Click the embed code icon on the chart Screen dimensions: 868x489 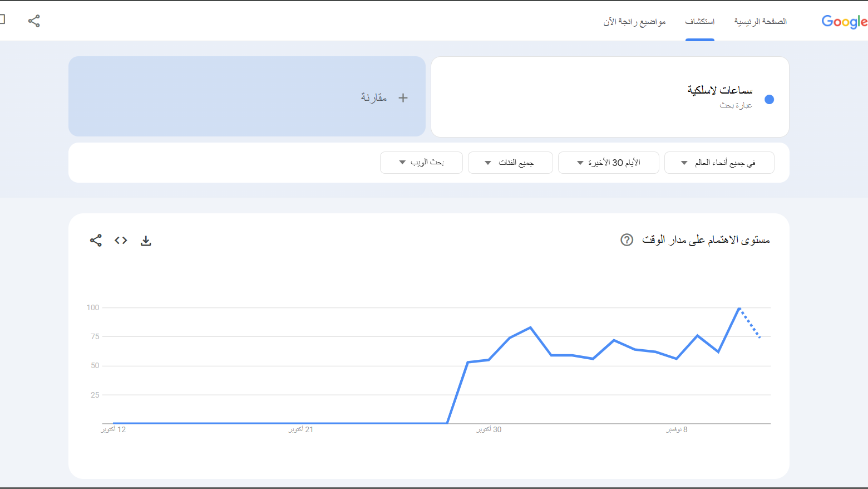[x=120, y=240]
